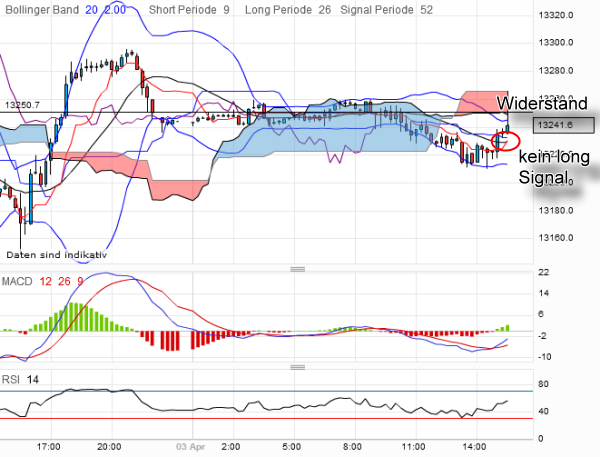This screenshot has height=457, width=600.
Task: Click the 13280.0 price axis label
Action: click(x=556, y=71)
